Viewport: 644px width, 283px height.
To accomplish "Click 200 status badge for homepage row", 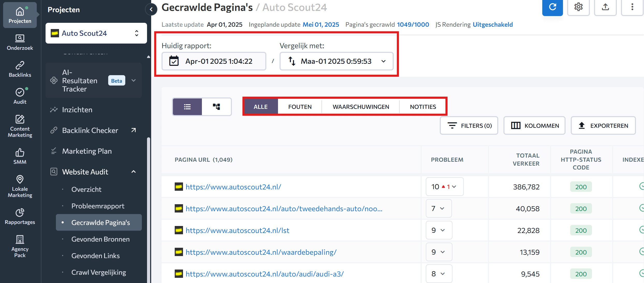I will 581,187.
